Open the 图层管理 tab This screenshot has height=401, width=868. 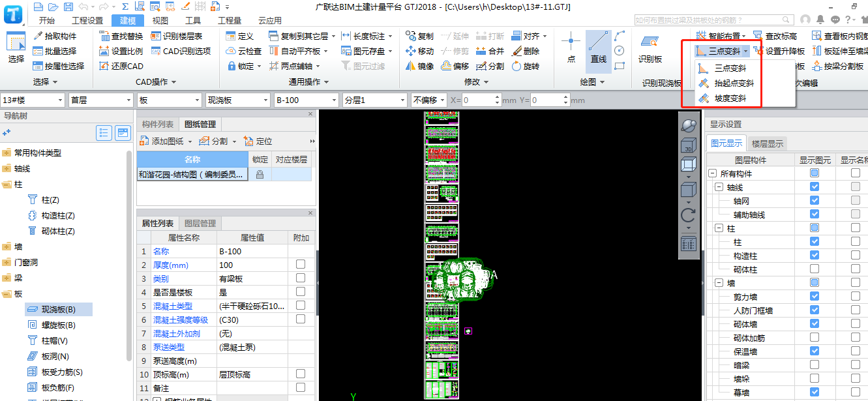200,223
